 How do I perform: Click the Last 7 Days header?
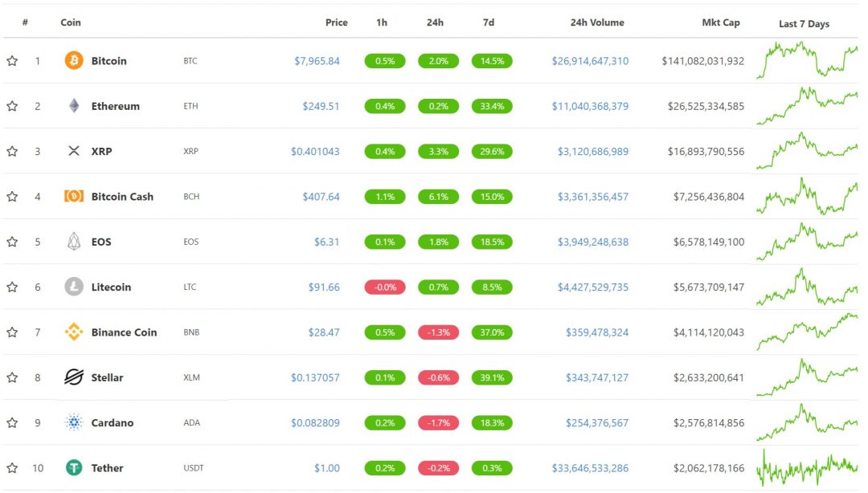point(804,24)
